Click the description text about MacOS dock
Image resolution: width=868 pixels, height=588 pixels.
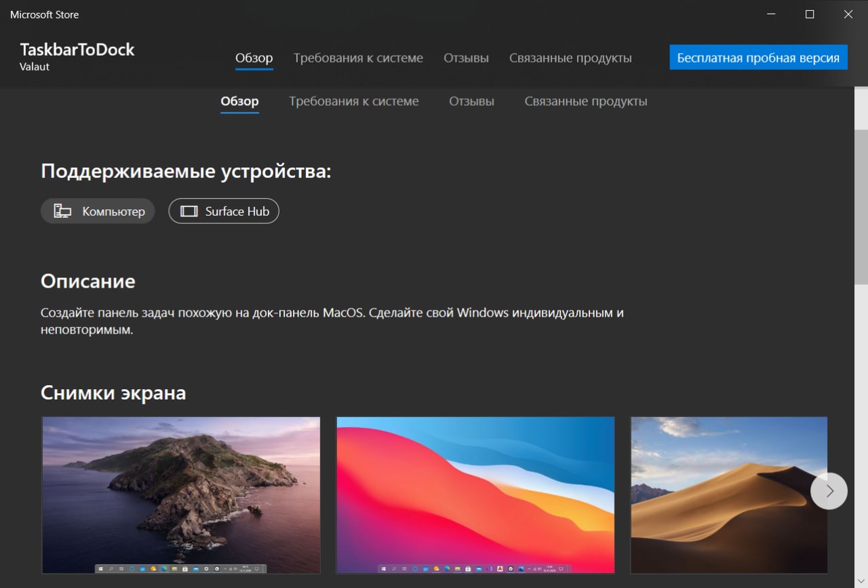[x=332, y=321]
